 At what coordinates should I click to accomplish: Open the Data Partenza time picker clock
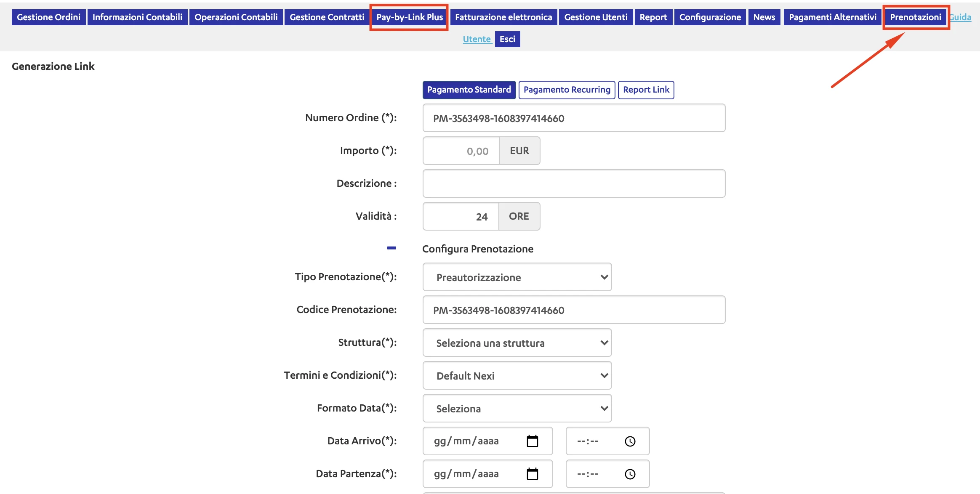tap(629, 474)
